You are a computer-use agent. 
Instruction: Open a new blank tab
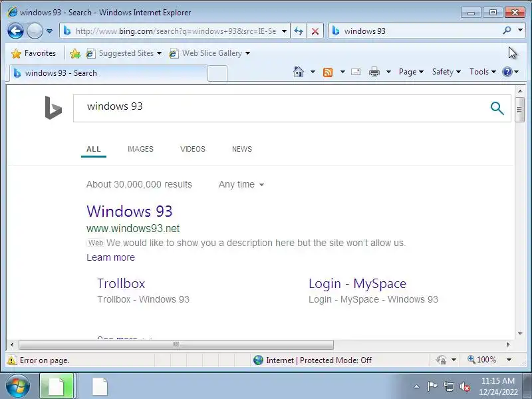tap(217, 74)
